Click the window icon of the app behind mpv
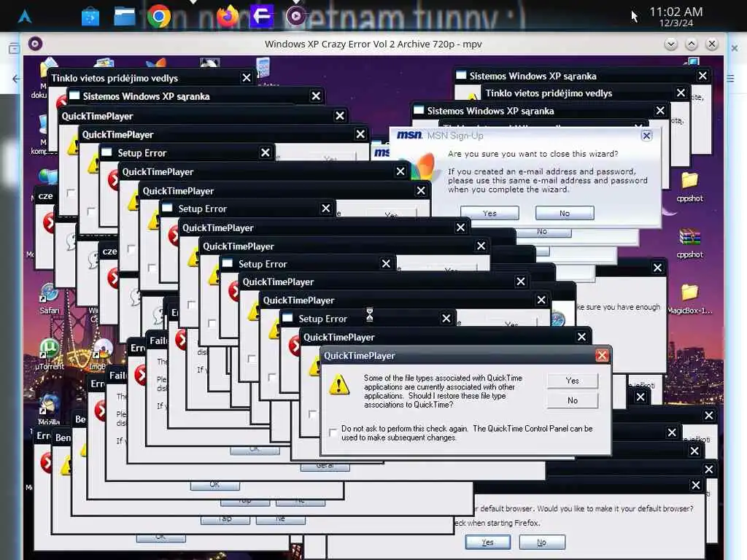The width and height of the screenshot is (747, 560). [14, 48]
